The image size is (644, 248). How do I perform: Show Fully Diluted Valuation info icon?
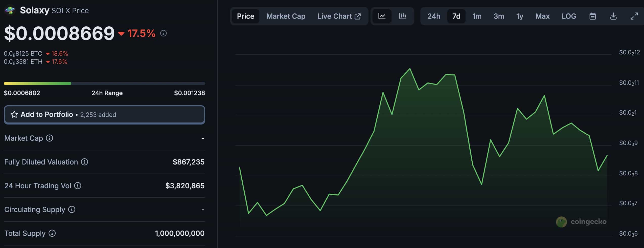pyautogui.click(x=84, y=162)
